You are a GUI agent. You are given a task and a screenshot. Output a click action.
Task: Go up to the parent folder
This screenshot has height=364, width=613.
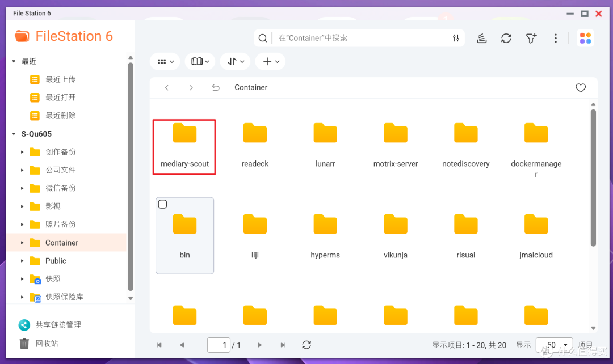[x=216, y=87]
